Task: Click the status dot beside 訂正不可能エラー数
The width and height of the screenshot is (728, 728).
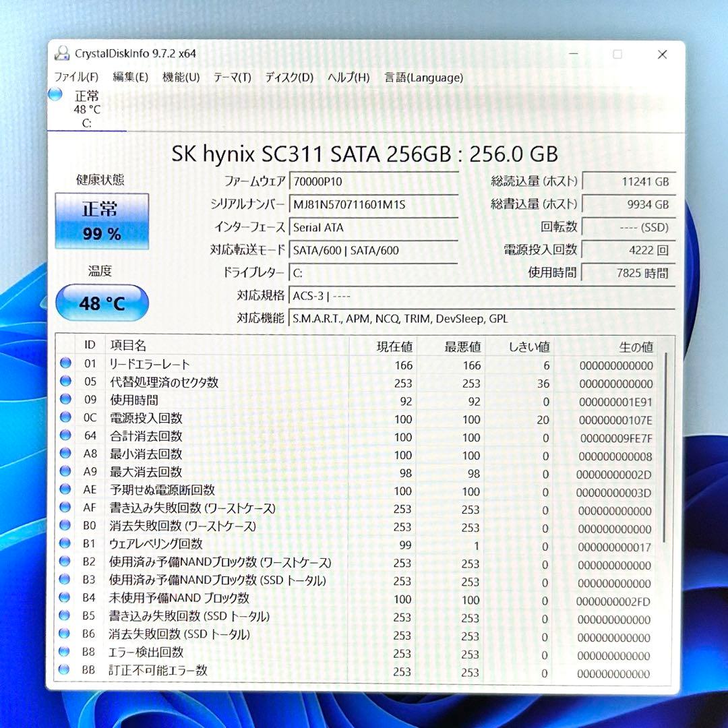Action: (x=65, y=671)
